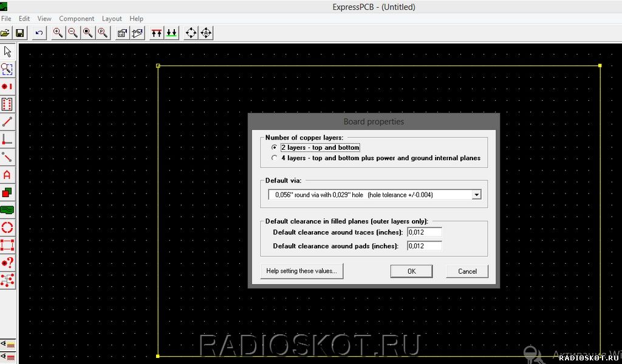This screenshot has height=364, width=622.
Task: Click the four-arrow rotate/move icon
Action: click(191, 33)
